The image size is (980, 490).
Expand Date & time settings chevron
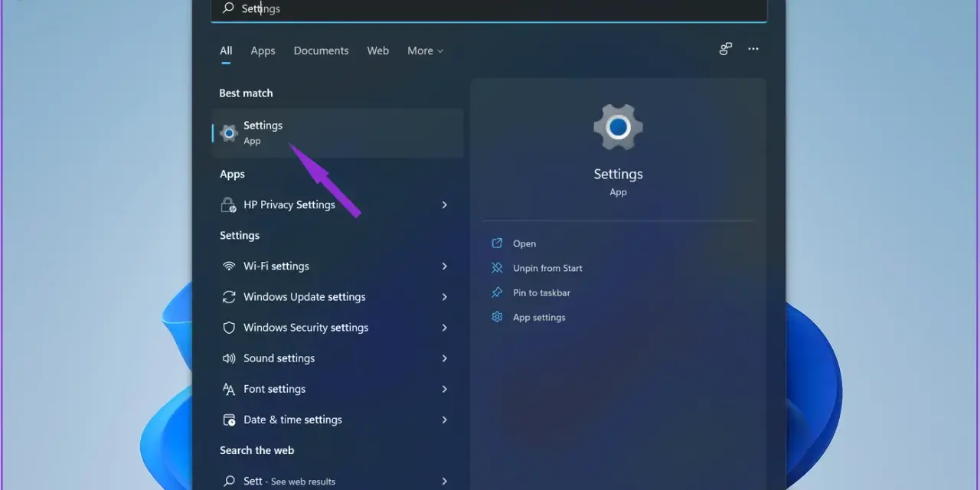pos(444,420)
